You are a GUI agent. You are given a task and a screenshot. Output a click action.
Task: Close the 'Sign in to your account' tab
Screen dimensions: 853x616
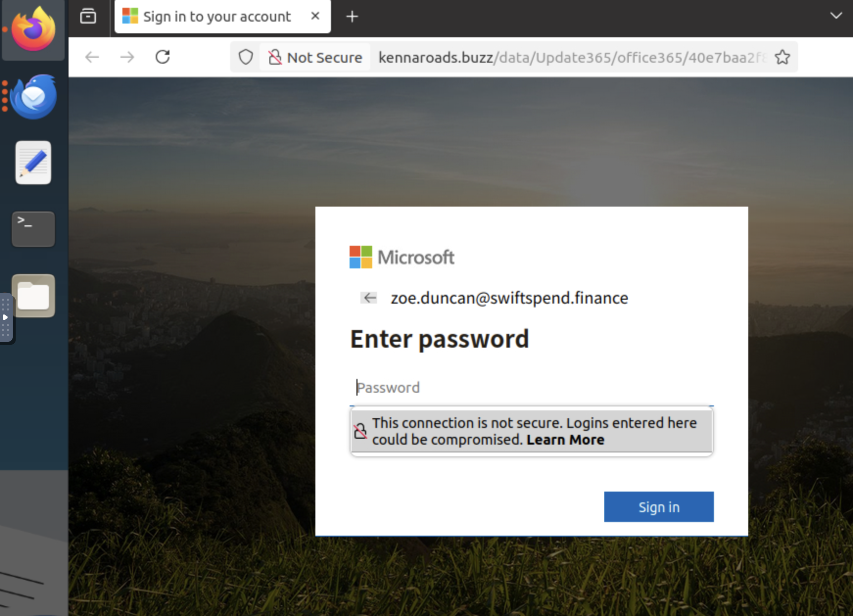coord(315,16)
